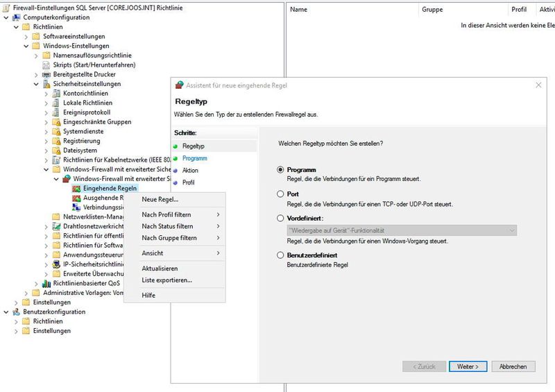Select the Vordefiniert radio button
Image resolution: width=555 pixels, height=392 pixels.
pyautogui.click(x=280, y=218)
